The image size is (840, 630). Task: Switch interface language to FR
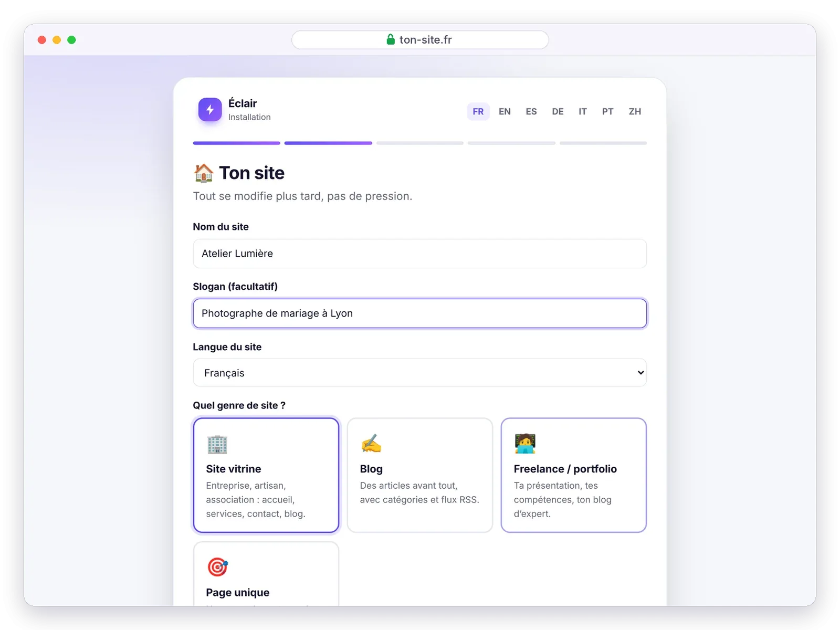coord(478,111)
